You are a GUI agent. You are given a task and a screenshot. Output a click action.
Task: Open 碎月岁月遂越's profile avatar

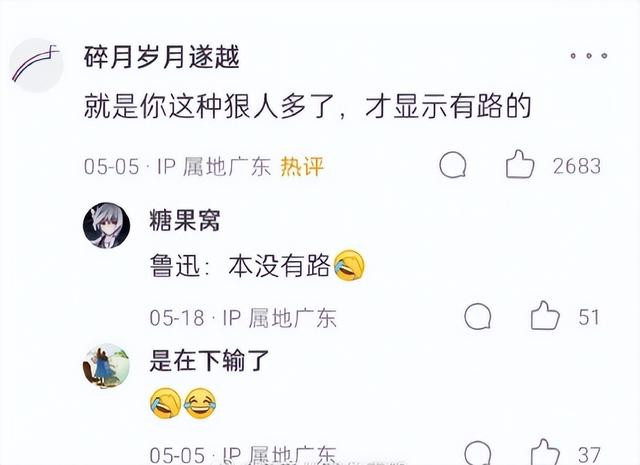(37, 65)
